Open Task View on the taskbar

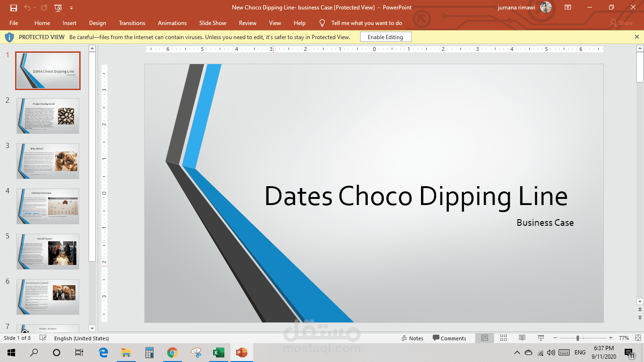79,352
